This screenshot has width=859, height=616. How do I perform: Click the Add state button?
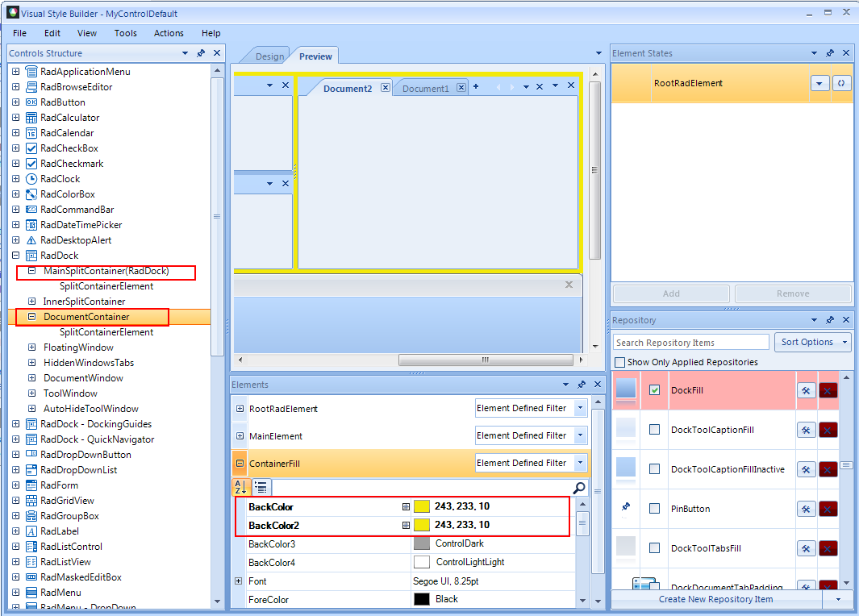coord(671,293)
